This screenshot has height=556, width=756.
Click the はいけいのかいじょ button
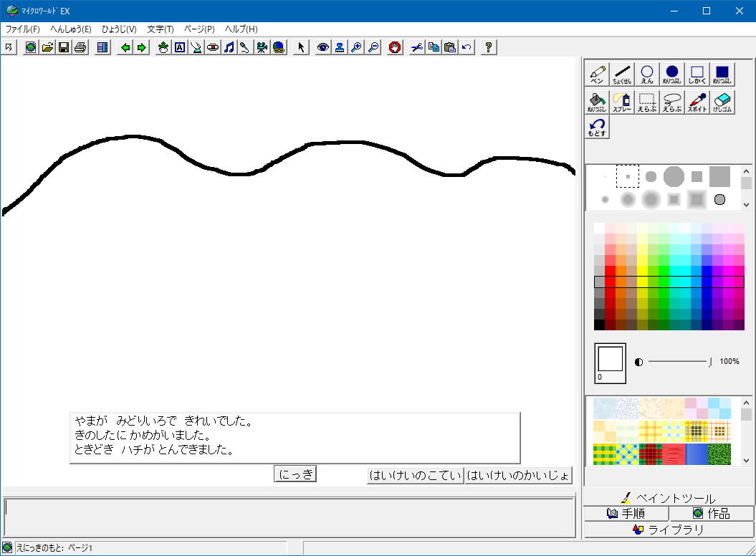pyautogui.click(x=518, y=476)
